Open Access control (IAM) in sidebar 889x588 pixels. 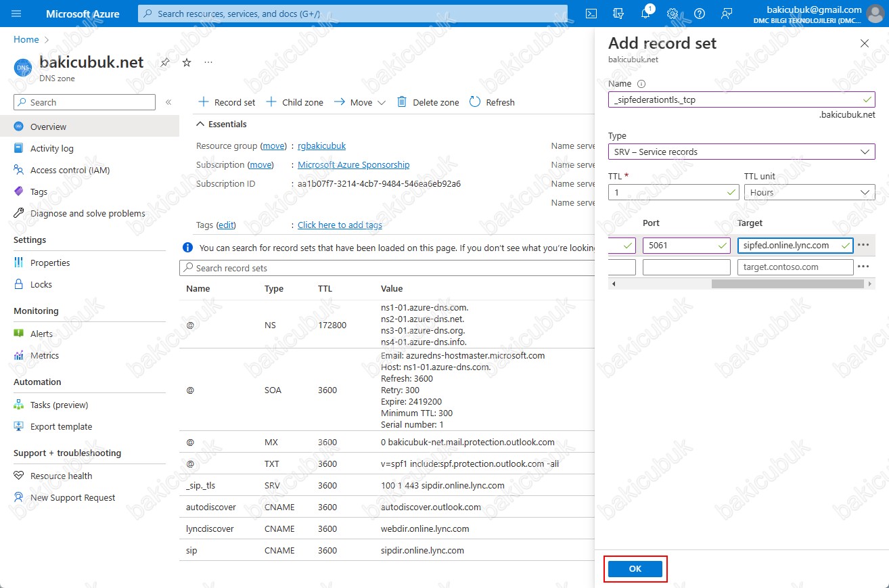[x=70, y=170]
